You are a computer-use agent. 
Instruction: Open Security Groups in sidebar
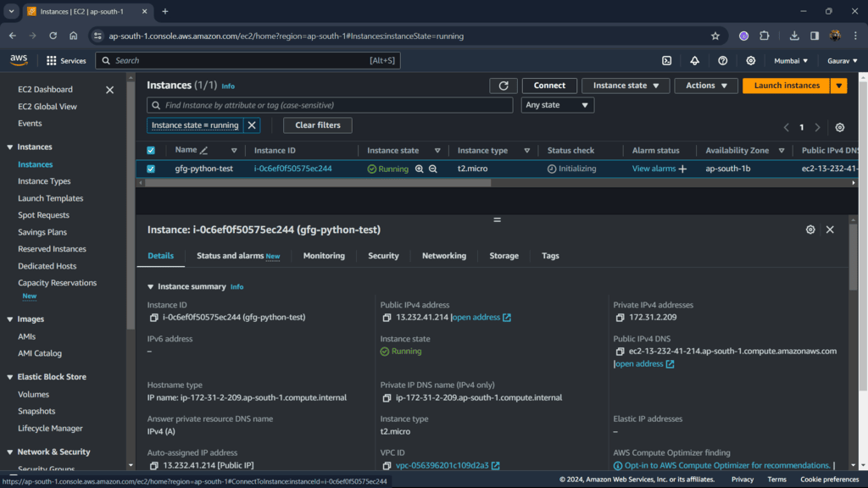46,468
